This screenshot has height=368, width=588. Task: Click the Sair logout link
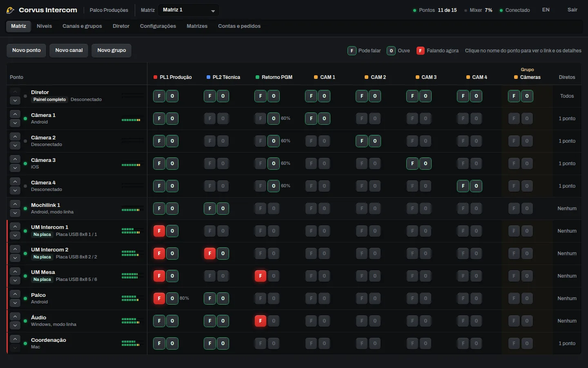pos(572,10)
